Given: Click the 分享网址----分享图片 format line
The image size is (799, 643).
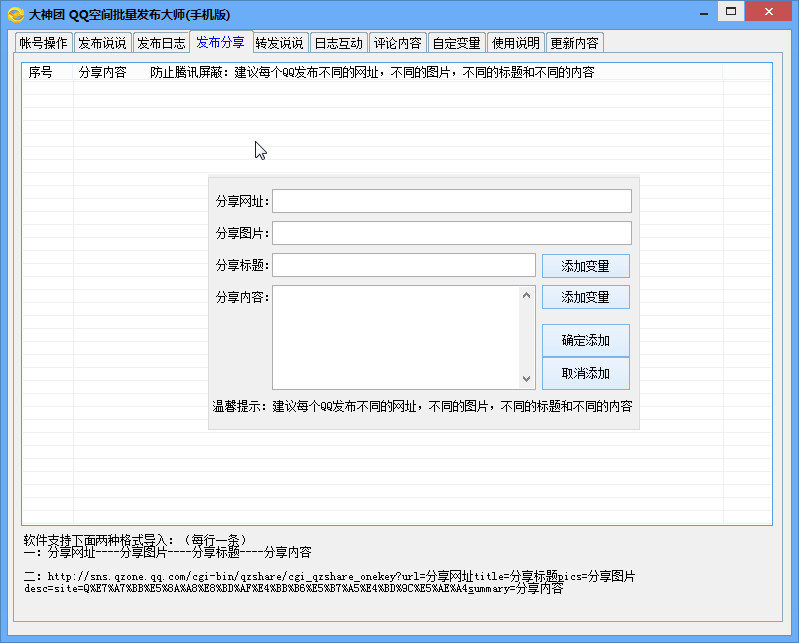Looking at the screenshot, I should point(167,552).
